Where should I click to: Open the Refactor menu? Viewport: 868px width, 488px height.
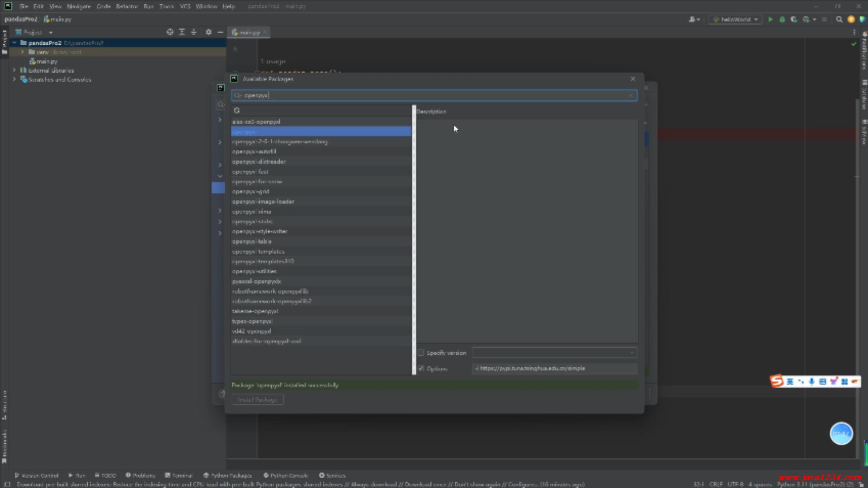[x=127, y=6]
